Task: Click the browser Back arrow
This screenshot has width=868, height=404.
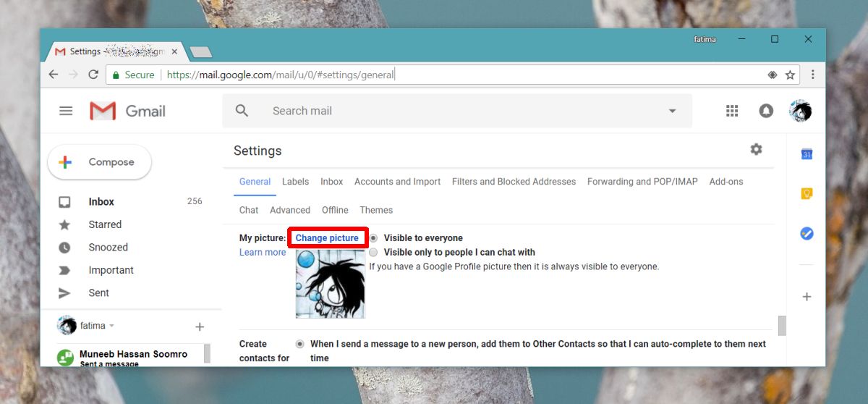Action: [54, 75]
